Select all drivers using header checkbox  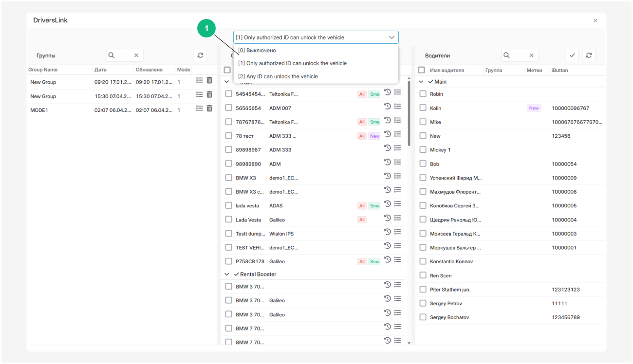click(x=422, y=70)
